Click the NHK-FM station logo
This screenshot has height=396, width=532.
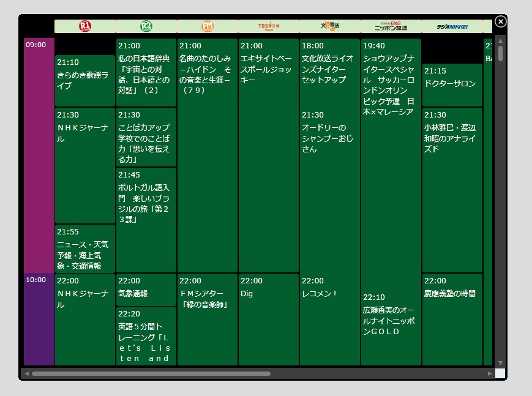[207, 26]
